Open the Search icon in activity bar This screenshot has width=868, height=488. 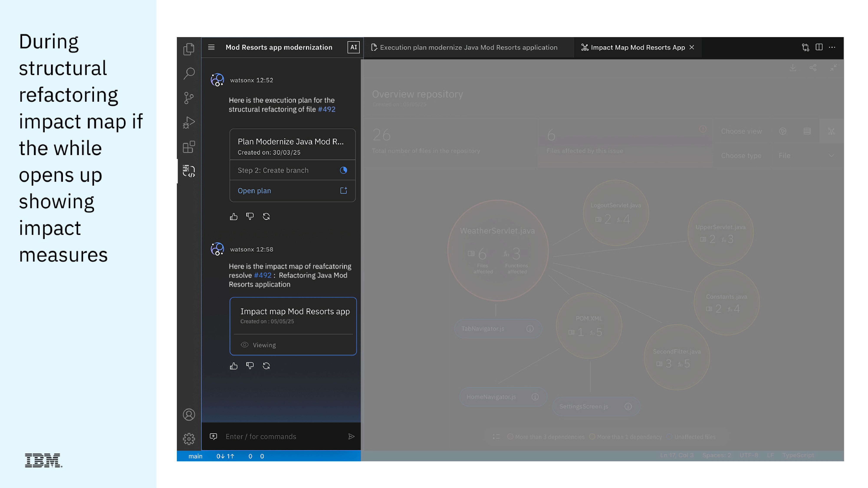point(189,74)
